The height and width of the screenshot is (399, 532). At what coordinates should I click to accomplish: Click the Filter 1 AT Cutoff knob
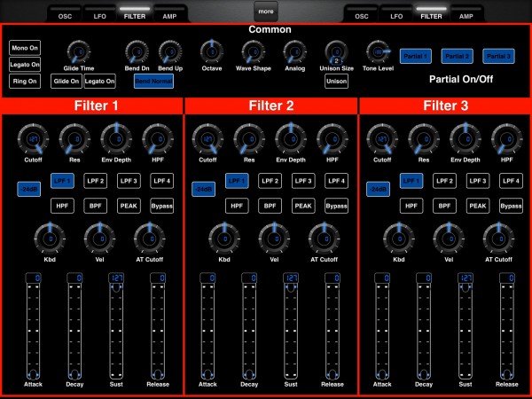tap(150, 239)
